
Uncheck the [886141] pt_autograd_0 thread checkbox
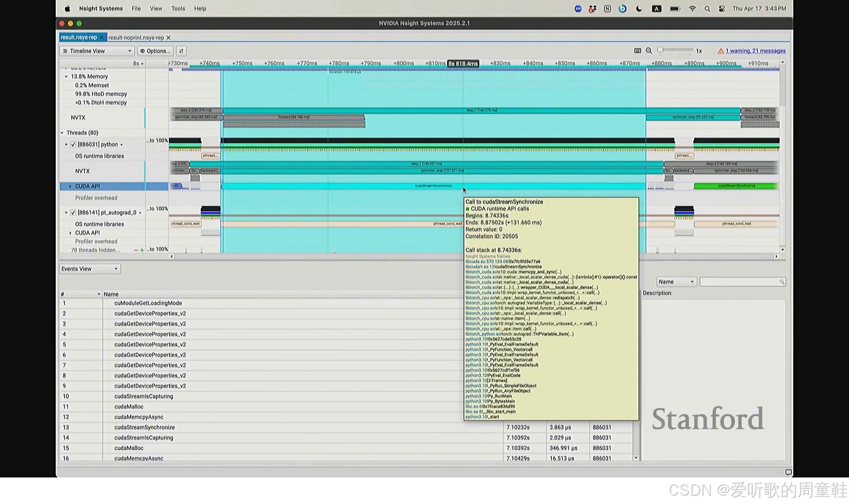73,213
